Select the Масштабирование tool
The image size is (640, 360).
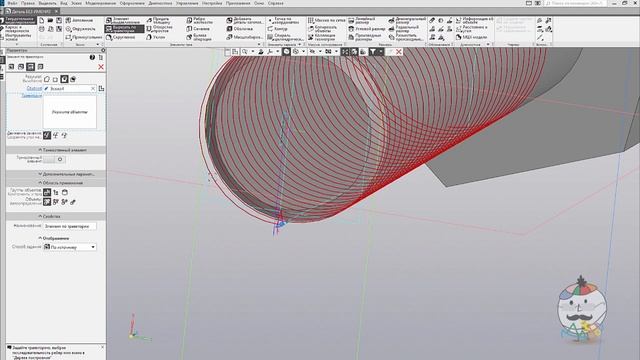click(244, 37)
